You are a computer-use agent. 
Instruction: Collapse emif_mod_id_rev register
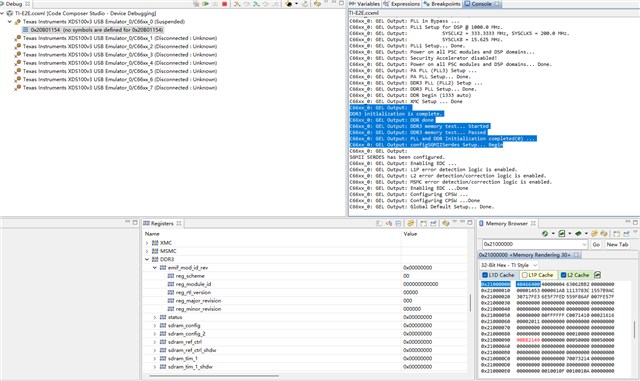pos(155,268)
